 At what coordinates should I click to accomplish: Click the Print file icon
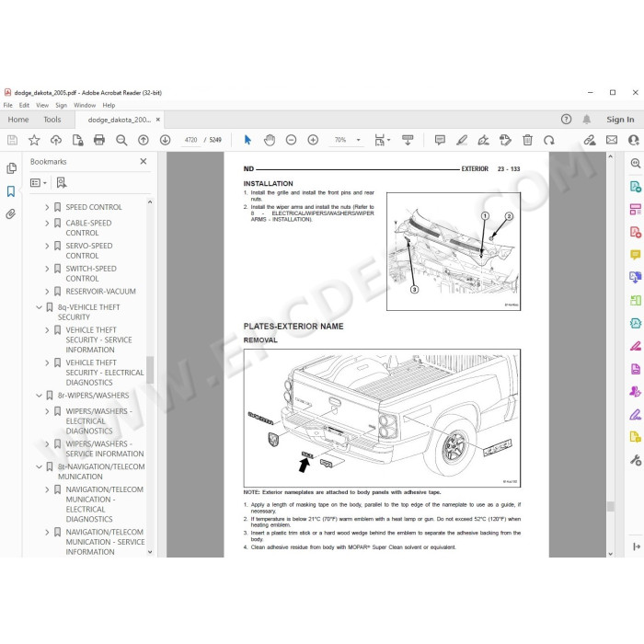[99, 140]
